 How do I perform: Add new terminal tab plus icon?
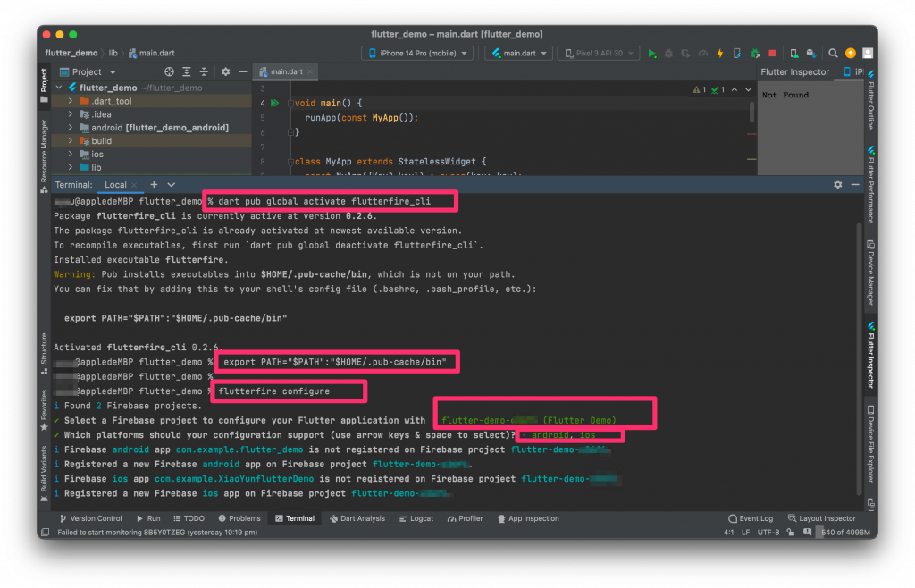click(154, 184)
